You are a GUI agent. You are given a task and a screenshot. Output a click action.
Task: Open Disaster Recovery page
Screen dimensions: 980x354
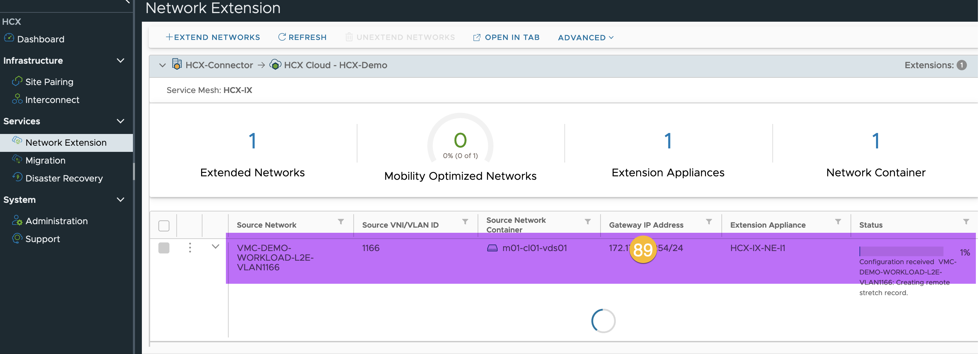pyautogui.click(x=64, y=178)
